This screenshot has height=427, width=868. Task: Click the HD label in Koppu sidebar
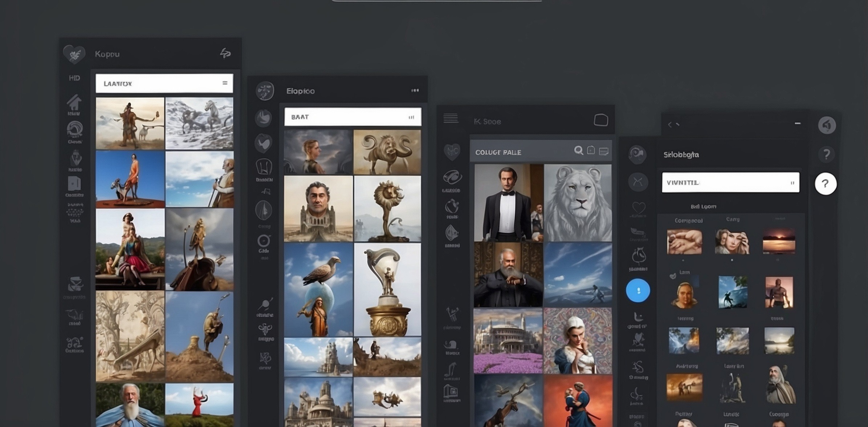pyautogui.click(x=74, y=78)
